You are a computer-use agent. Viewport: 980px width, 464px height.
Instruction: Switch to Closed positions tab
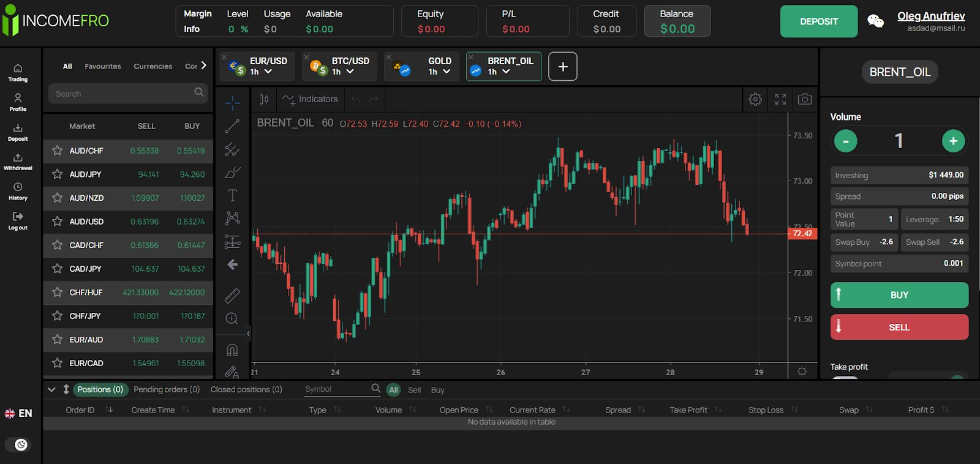point(246,389)
